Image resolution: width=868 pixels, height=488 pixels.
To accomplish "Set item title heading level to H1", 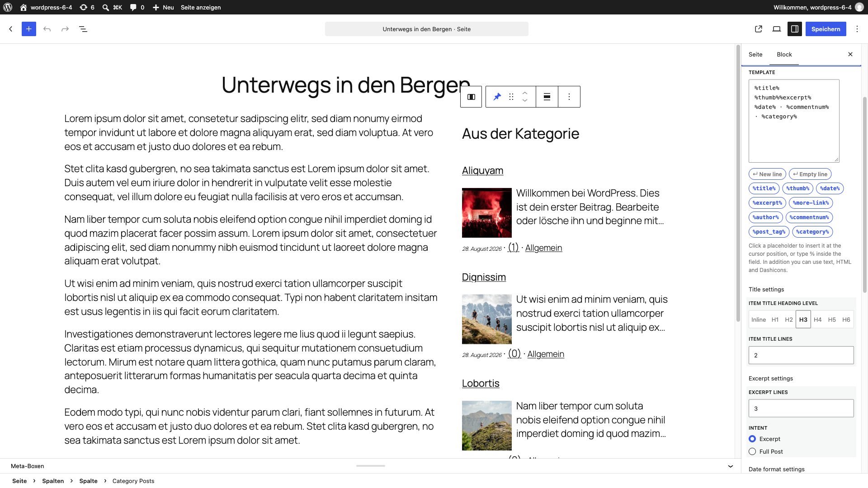I will (775, 319).
